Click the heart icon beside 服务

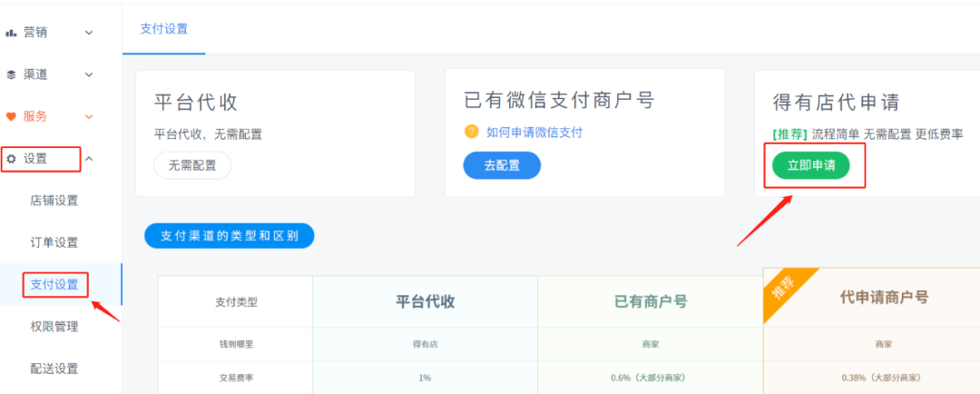click(x=11, y=116)
